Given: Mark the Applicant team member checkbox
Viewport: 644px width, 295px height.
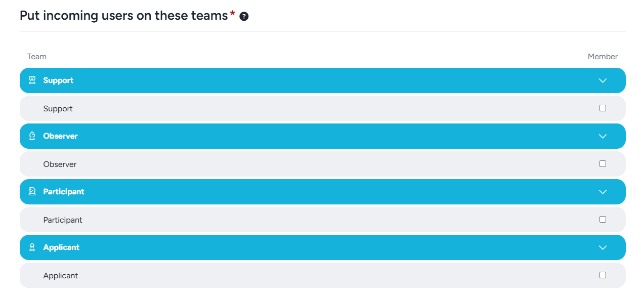Looking at the screenshot, I should pos(603,275).
